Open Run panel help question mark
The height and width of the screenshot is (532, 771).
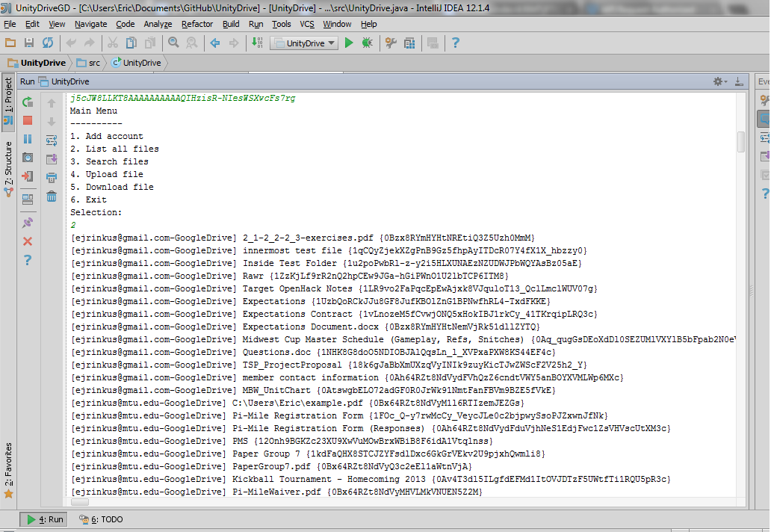[28, 260]
